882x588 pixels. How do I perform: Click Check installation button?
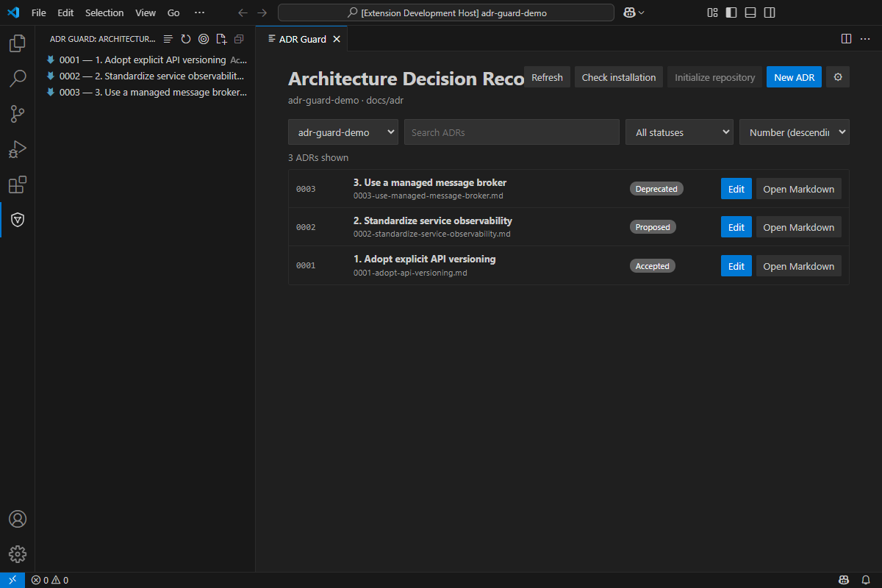tap(619, 77)
